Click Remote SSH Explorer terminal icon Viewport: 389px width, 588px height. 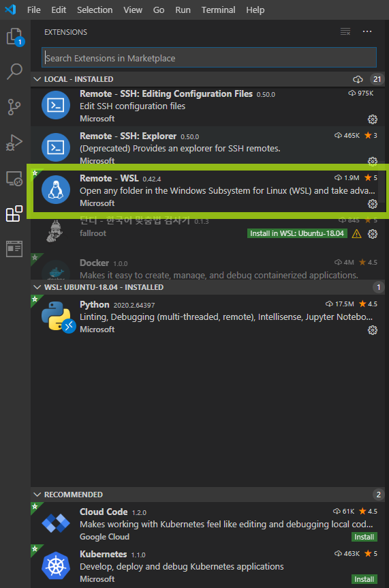[x=56, y=147]
